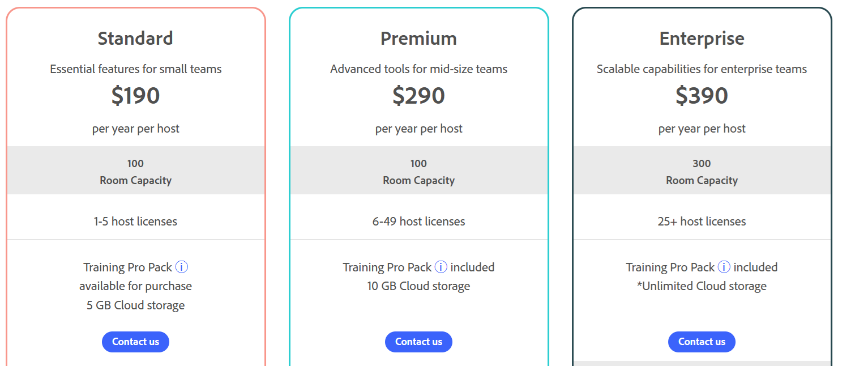Open the Training Pro Pack info icon under Premium
The width and height of the screenshot is (868, 366).
click(441, 267)
